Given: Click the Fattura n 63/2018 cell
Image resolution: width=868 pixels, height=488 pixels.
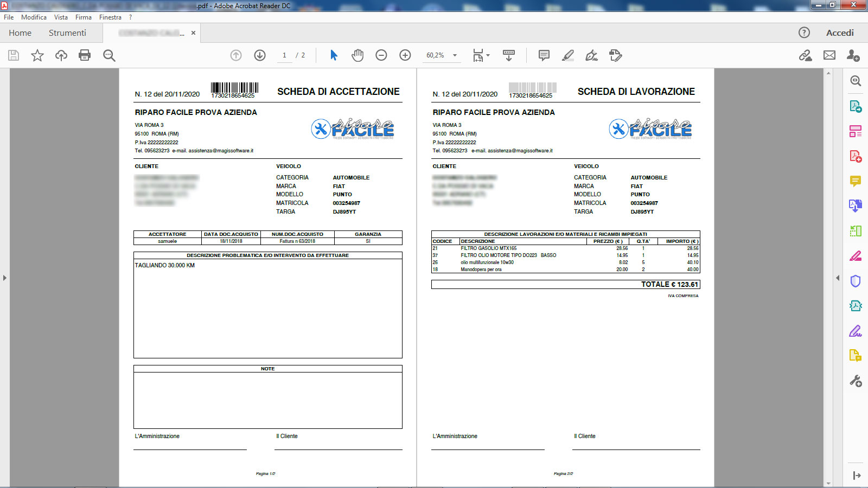Looking at the screenshot, I should [x=297, y=241].
